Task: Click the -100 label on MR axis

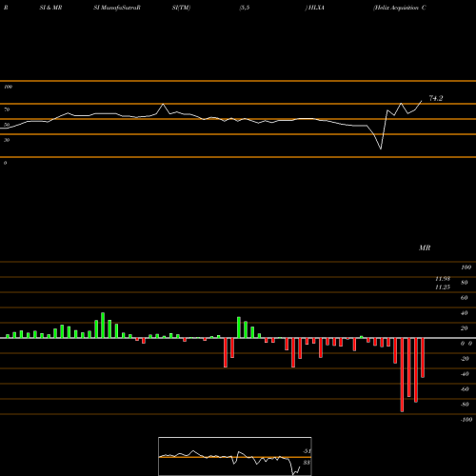Action: (466, 420)
